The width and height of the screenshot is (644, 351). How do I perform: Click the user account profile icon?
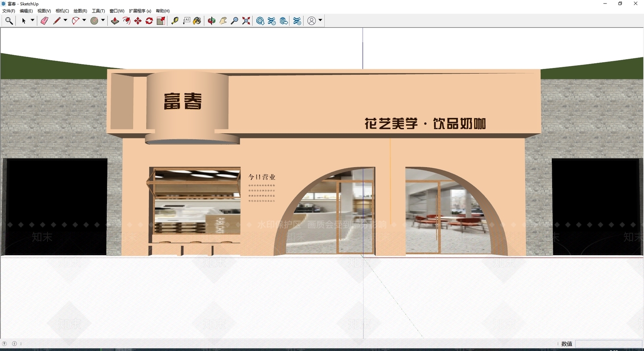[312, 21]
